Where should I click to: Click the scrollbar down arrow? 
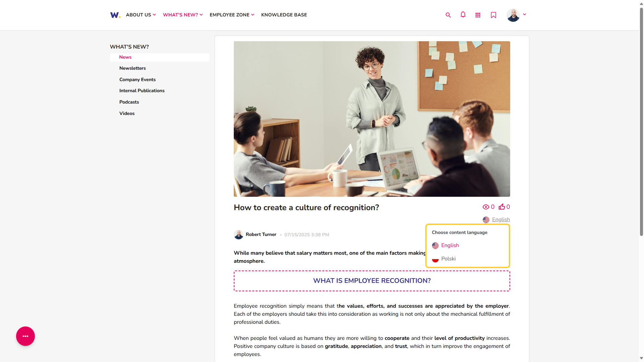[641, 359]
